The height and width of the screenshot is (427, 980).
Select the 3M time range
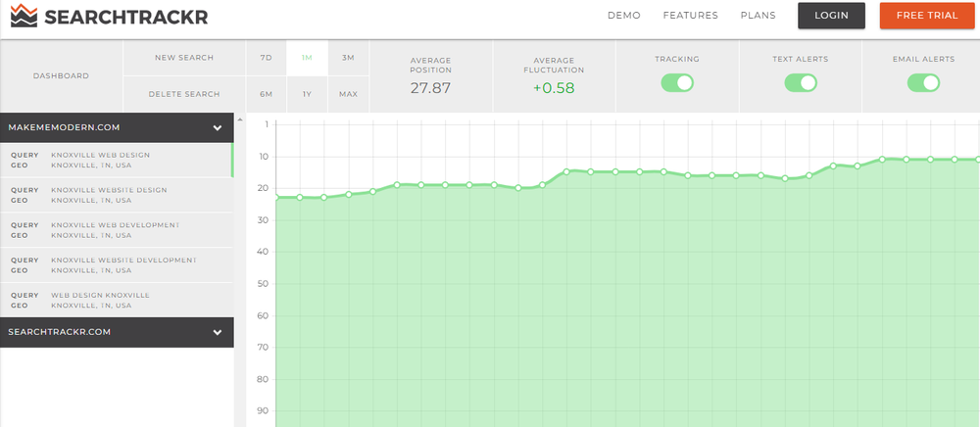[348, 58]
